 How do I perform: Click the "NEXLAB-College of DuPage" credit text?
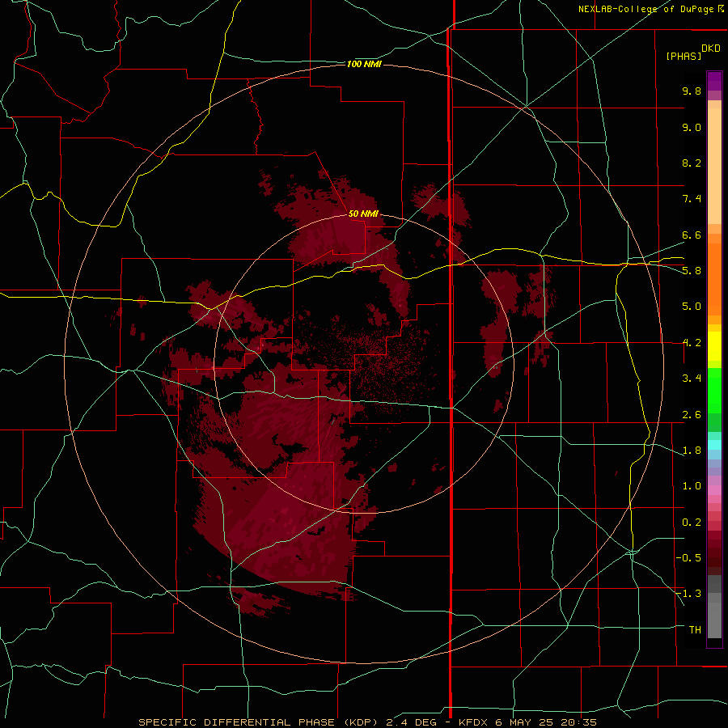pyautogui.click(x=645, y=9)
